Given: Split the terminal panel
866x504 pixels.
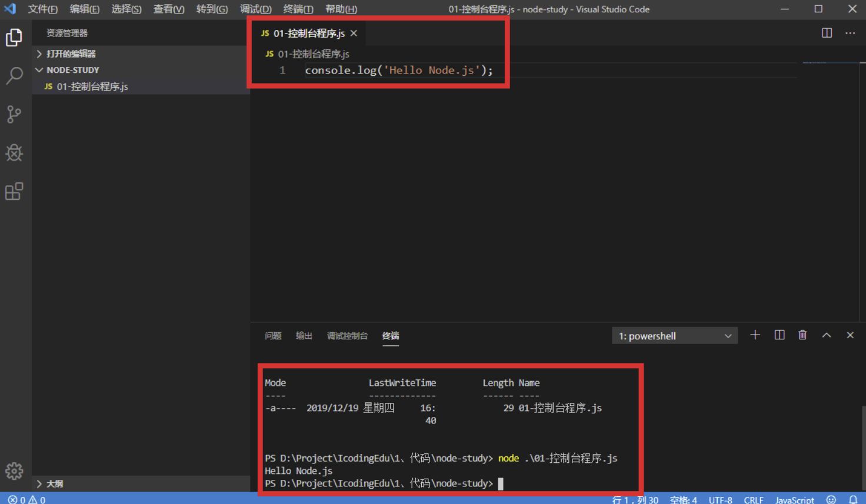Looking at the screenshot, I should 780,335.
